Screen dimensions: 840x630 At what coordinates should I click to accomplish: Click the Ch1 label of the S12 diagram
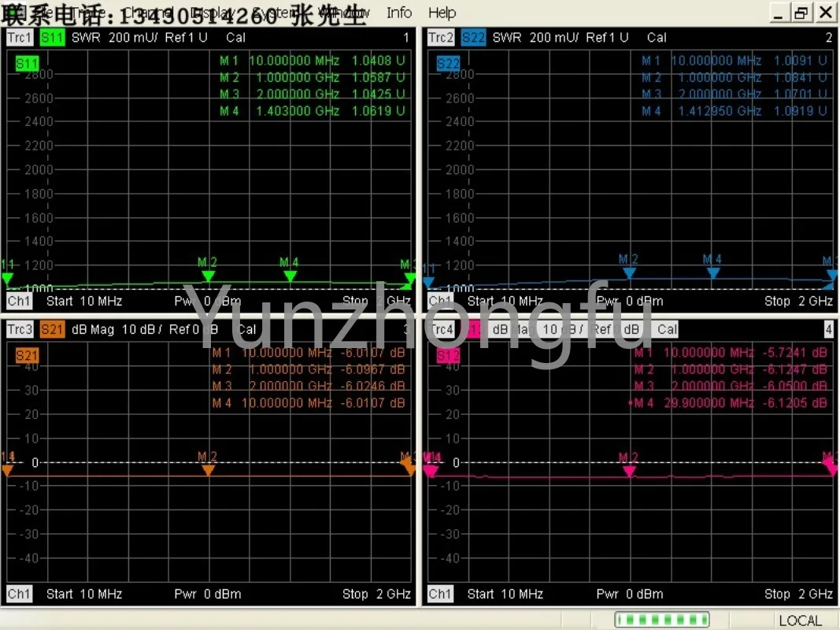tap(440, 594)
